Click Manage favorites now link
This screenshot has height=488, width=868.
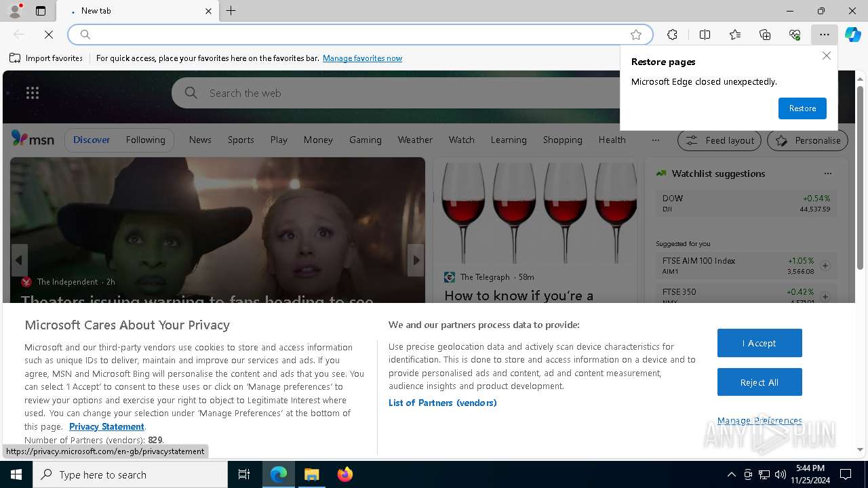[362, 58]
